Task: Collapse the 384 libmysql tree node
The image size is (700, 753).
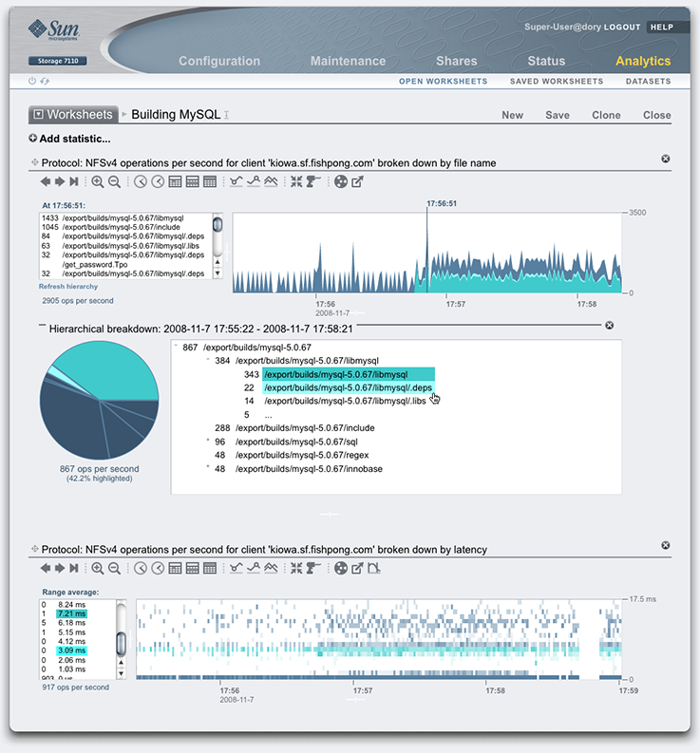Action: coord(208,358)
